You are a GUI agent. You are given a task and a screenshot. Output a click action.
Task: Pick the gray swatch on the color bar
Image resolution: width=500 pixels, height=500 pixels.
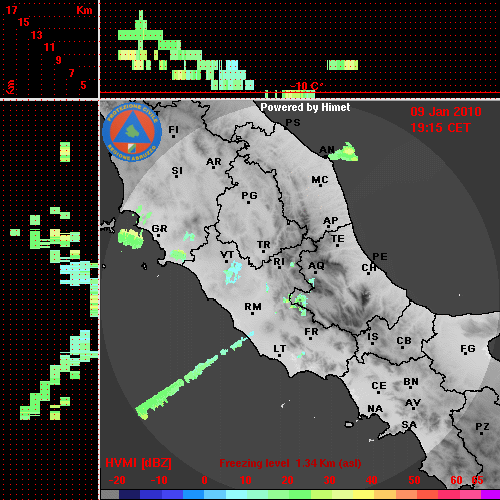click(110, 494)
